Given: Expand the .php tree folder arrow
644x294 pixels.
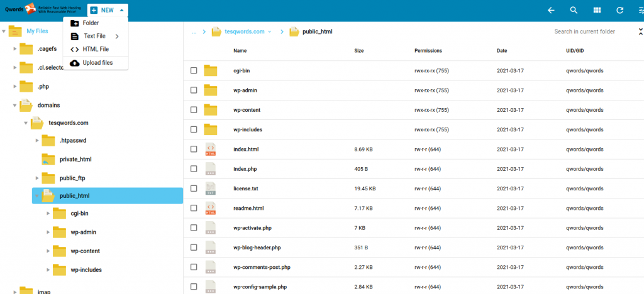Looking at the screenshot, I should point(15,87).
